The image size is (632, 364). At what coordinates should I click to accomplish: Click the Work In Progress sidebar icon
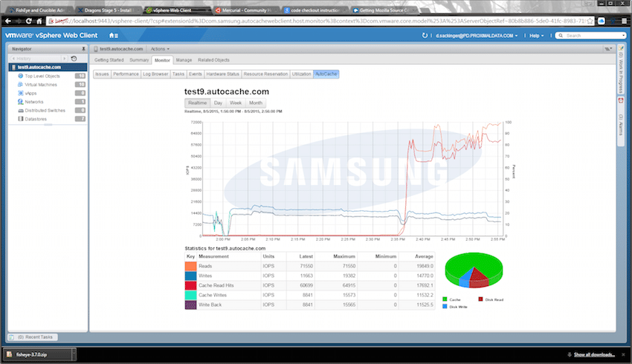621,48
